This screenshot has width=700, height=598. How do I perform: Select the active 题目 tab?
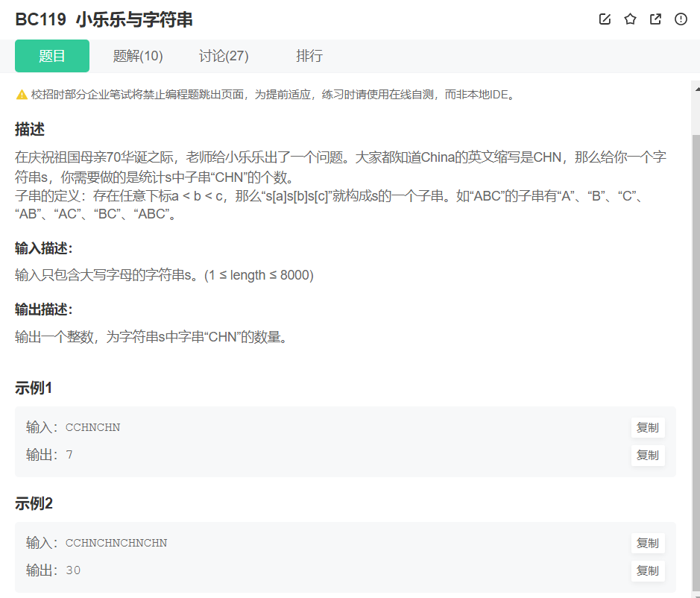coord(51,55)
